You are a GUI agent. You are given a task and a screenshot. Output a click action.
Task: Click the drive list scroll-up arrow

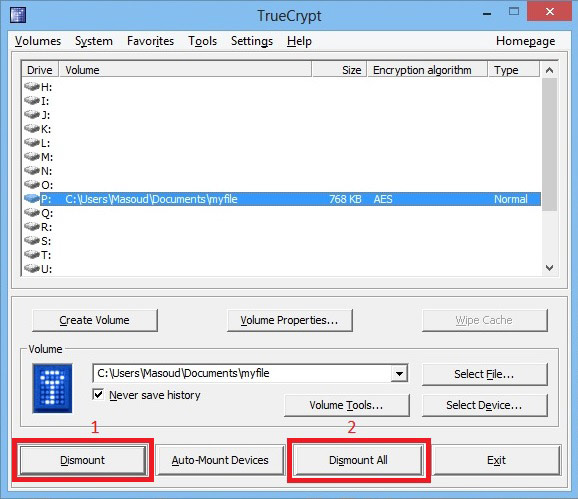tap(549, 70)
